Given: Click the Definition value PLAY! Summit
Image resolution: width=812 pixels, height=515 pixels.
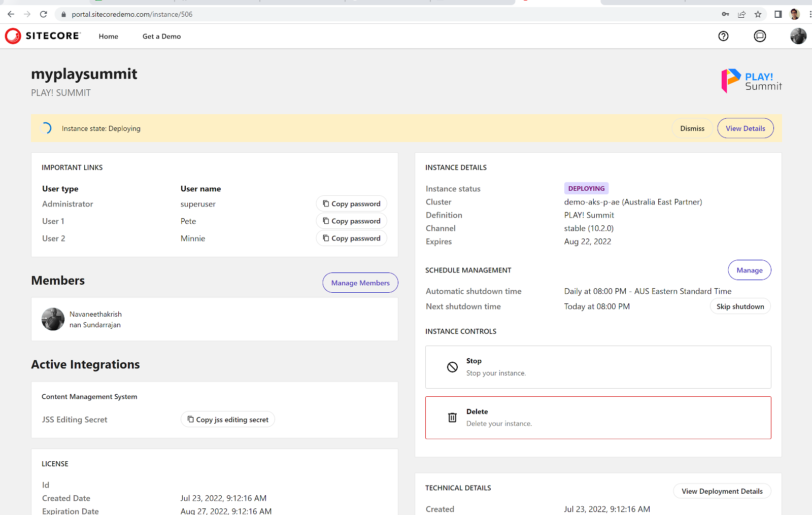Looking at the screenshot, I should pyautogui.click(x=589, y=215).
